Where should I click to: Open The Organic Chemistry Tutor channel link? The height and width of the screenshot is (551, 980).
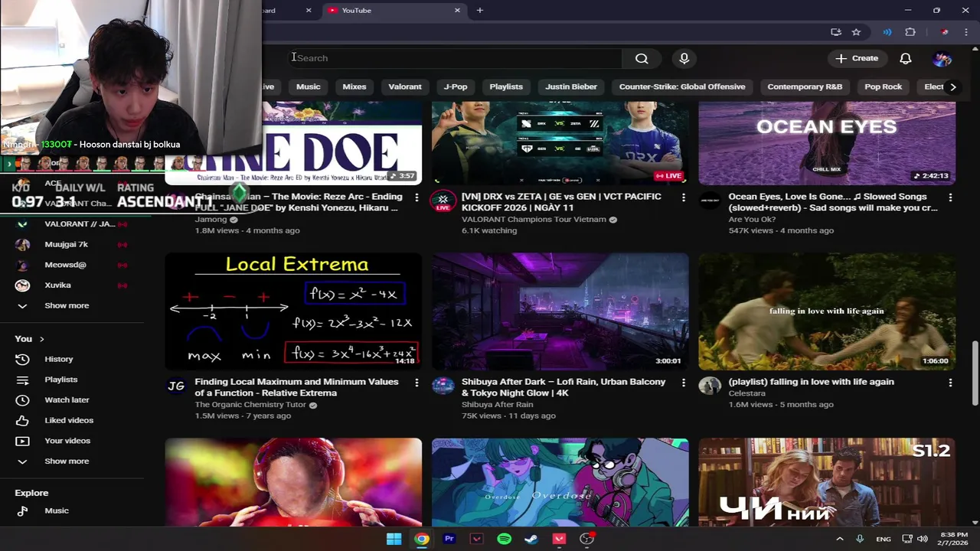(x=250, y=404)
